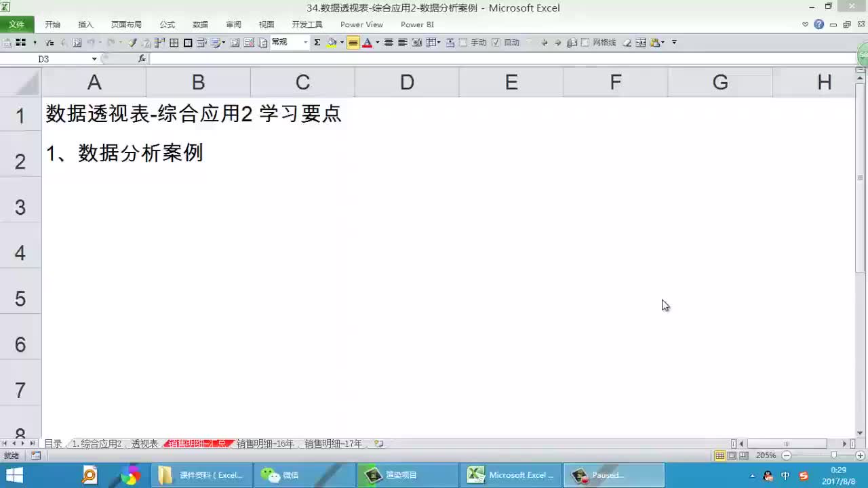This screenshot has width=868, height=488.
Task: Jump to last sheet navigation arrow
Action: click(33, 444)
